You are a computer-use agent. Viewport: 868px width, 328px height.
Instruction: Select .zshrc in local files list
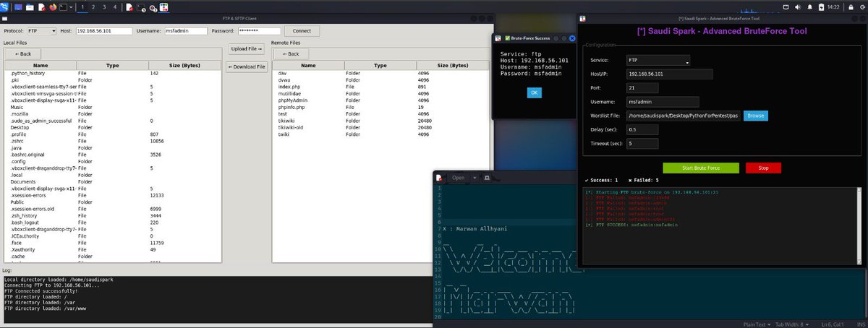112,141
